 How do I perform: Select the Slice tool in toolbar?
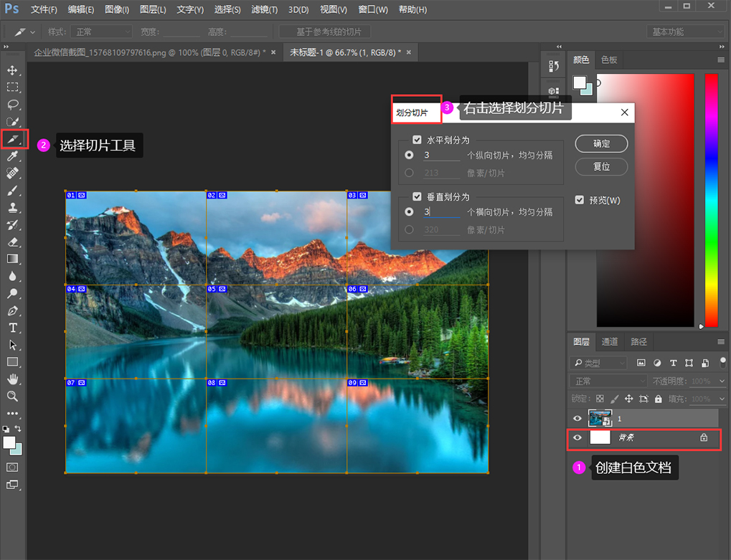click(x=14, y=138)
